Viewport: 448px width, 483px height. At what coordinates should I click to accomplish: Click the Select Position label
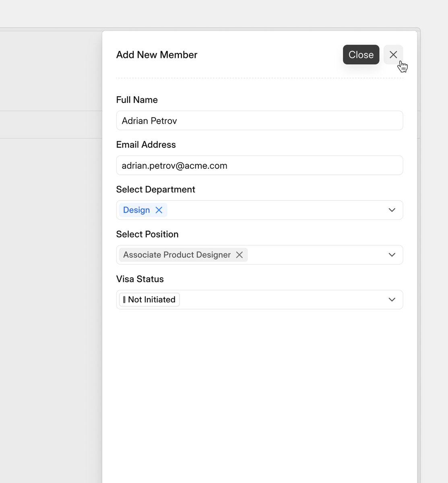(x=147, y=234)
